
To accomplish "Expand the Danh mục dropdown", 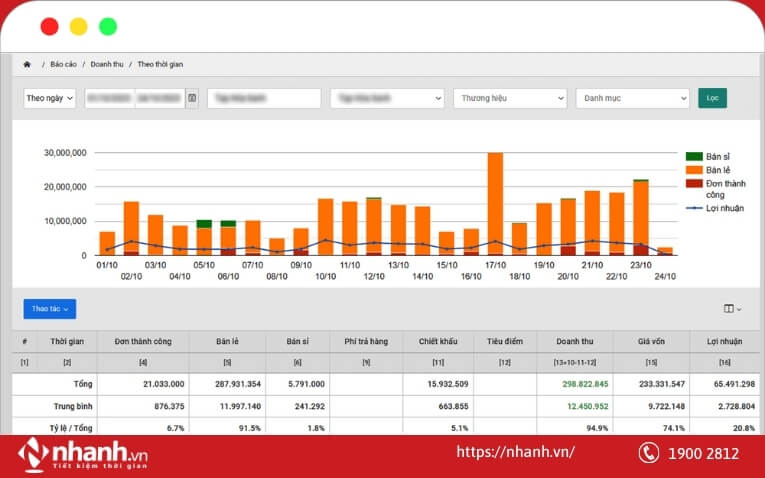I will point(632,98).
